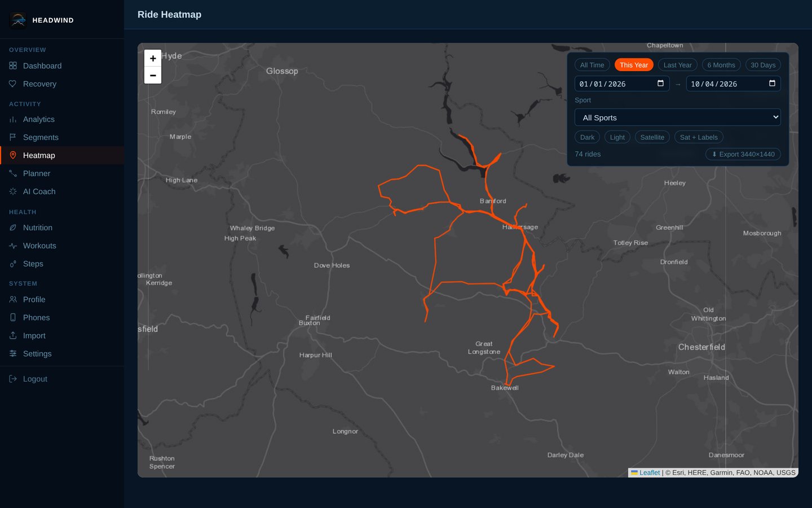
Task: Click the Import upload icon
Action: point(13,336)
